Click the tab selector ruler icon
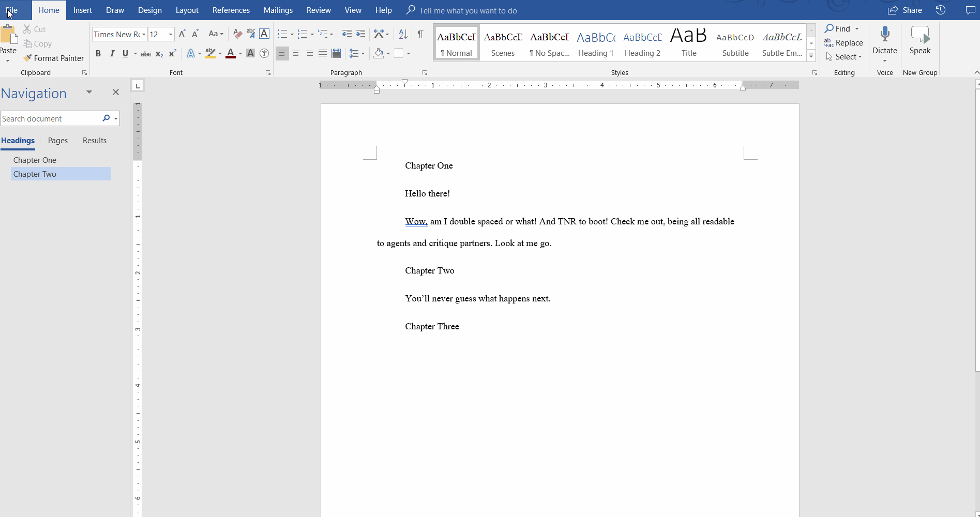 [x=138, y=86]
